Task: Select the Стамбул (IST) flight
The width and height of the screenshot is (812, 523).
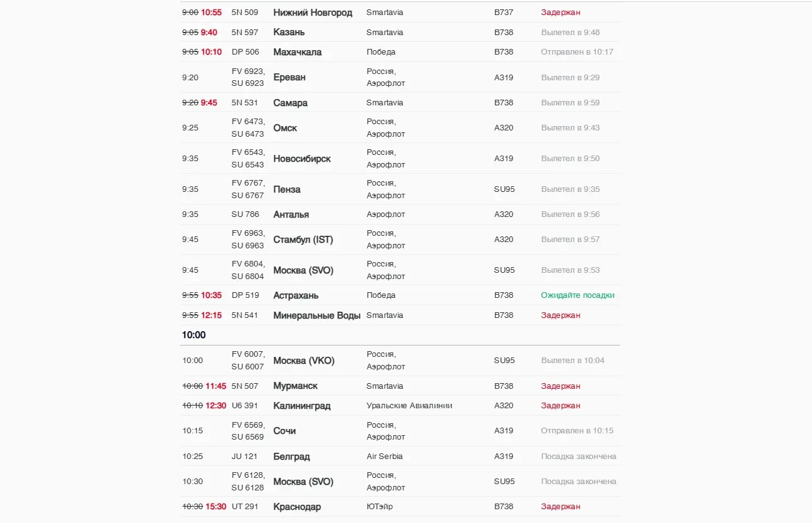Action: (400, 240)
